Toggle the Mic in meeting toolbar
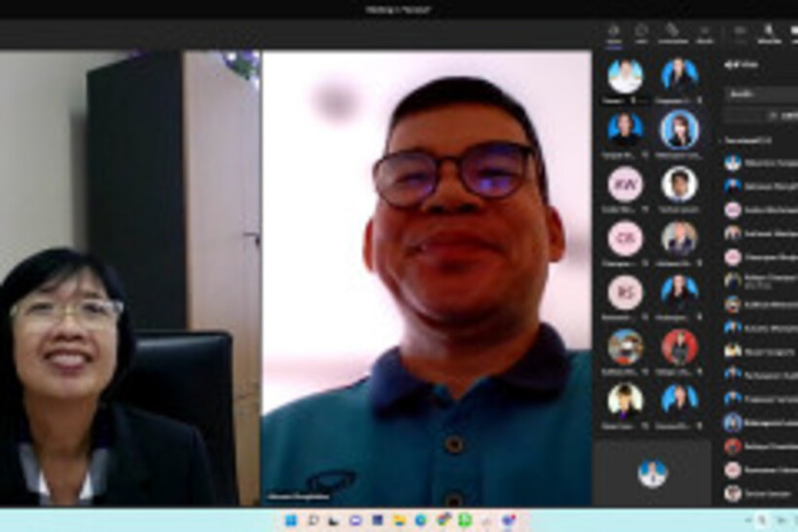This screenshot has width=798, height=532. click(x=769, y=33)
